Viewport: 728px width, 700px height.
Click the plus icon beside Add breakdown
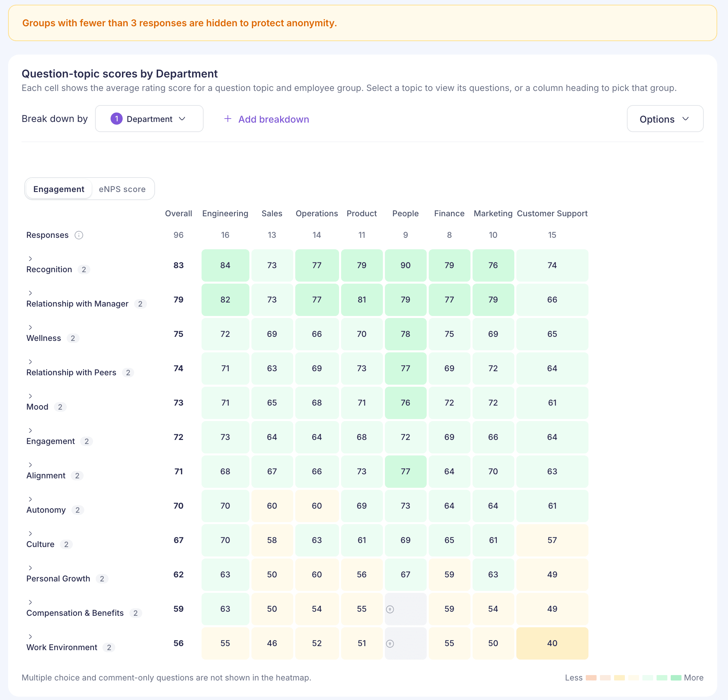(228, 119)
